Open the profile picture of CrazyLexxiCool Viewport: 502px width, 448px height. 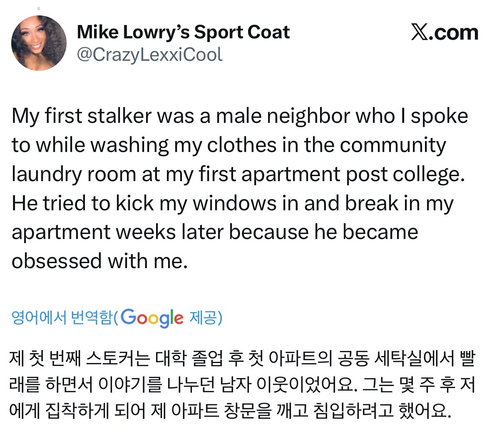tap(38, 43)
